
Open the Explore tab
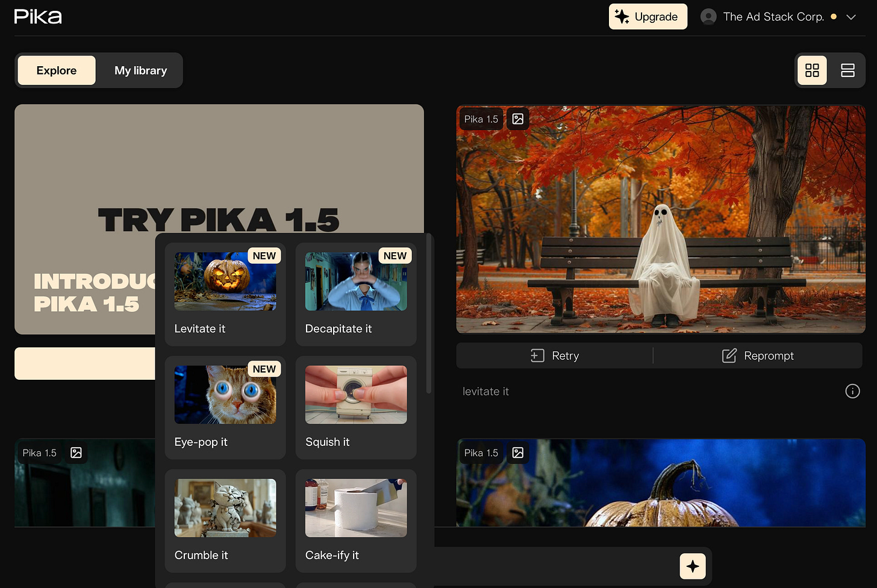click(57, 70)
